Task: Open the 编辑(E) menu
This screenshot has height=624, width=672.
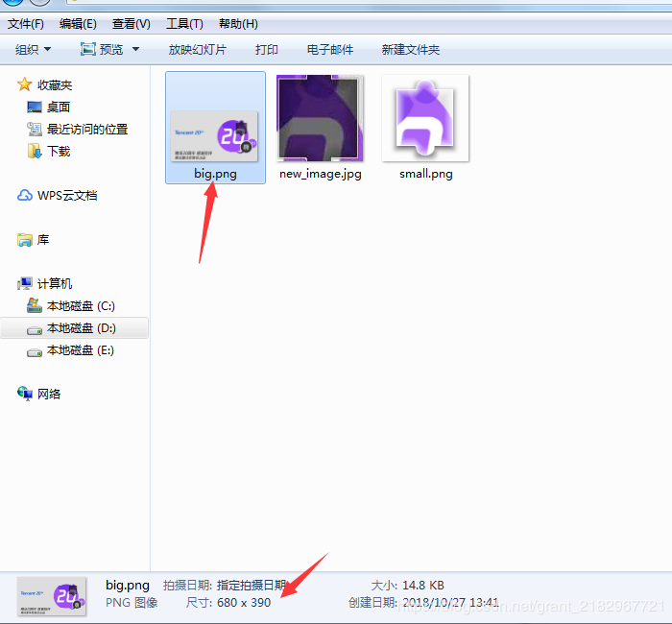Action: pos(78,24)
